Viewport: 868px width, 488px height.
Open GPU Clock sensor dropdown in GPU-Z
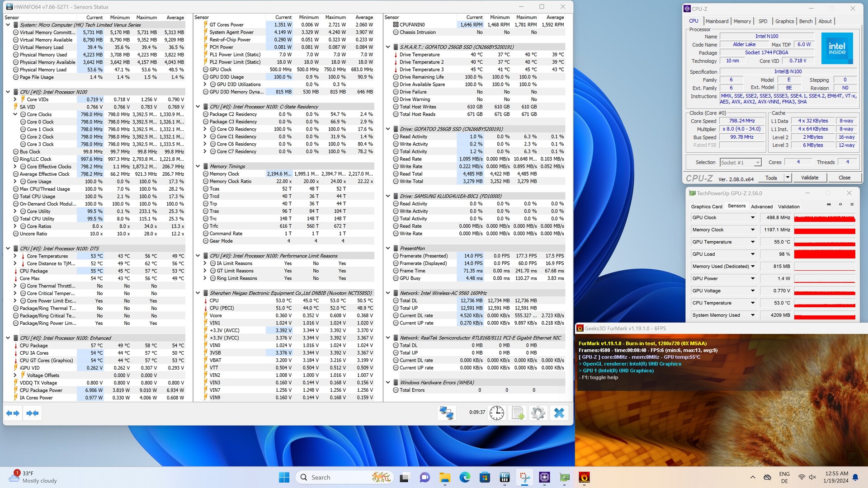pos(753,218)
